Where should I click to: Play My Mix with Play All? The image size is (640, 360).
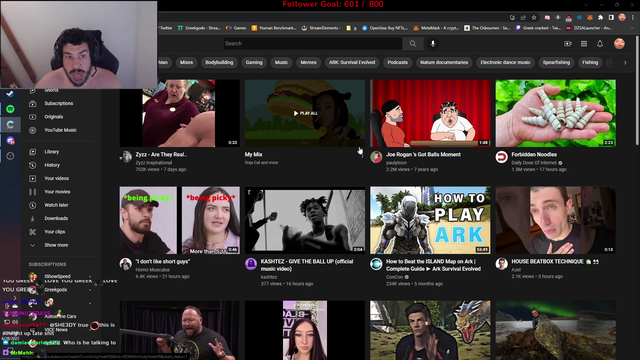click(305, 113)
